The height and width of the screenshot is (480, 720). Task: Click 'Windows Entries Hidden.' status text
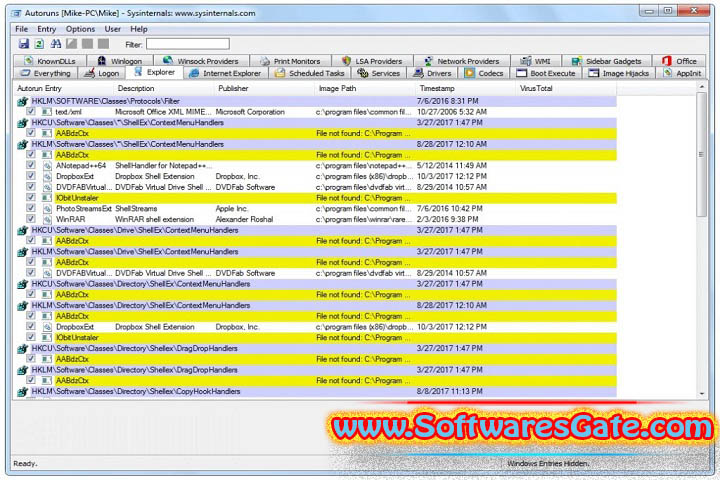548,464
